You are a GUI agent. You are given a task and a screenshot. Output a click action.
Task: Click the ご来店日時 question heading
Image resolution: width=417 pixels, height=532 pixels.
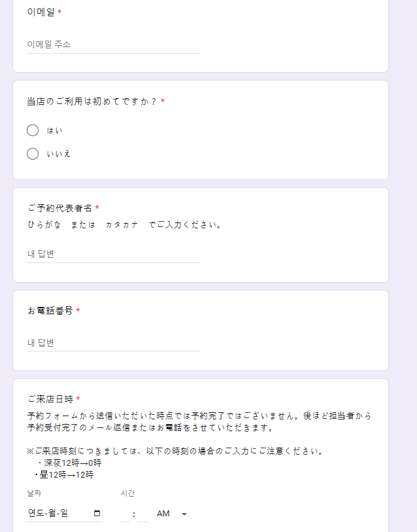50,399
